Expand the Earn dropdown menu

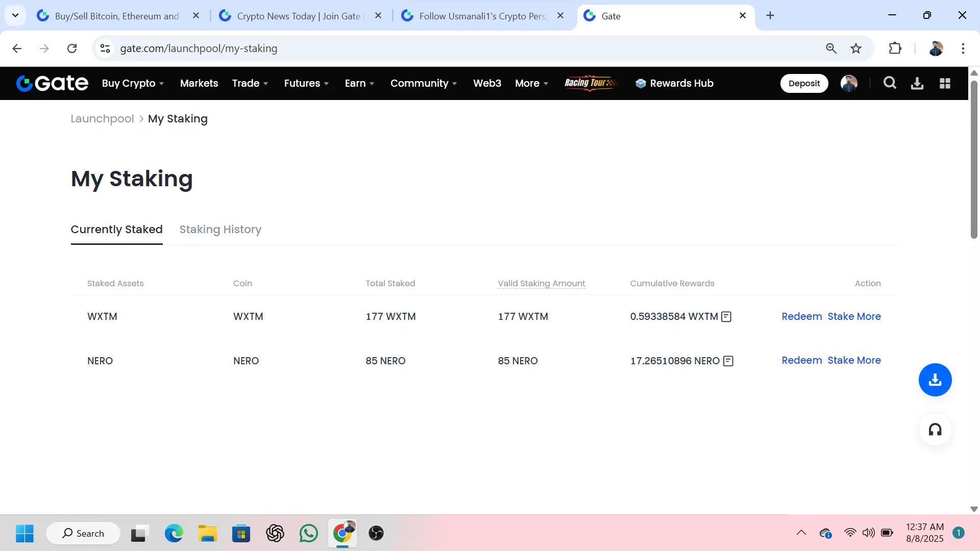tap(360, 83)
